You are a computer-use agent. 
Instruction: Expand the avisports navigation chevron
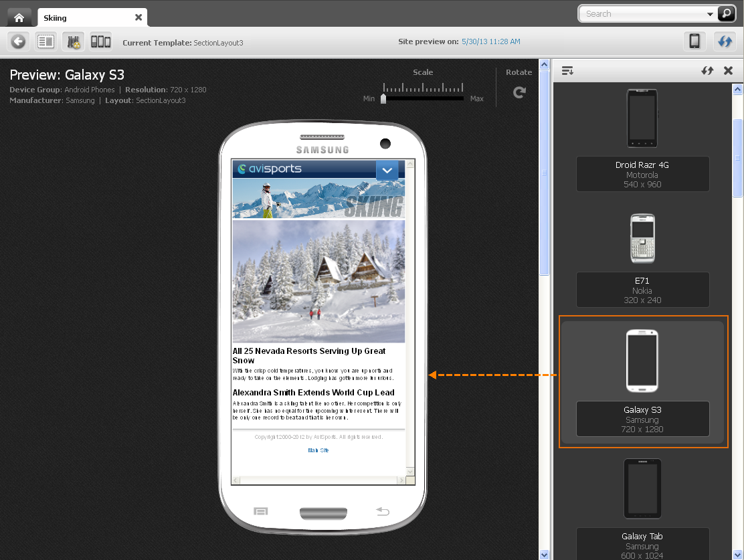click(x=387, y=170)
